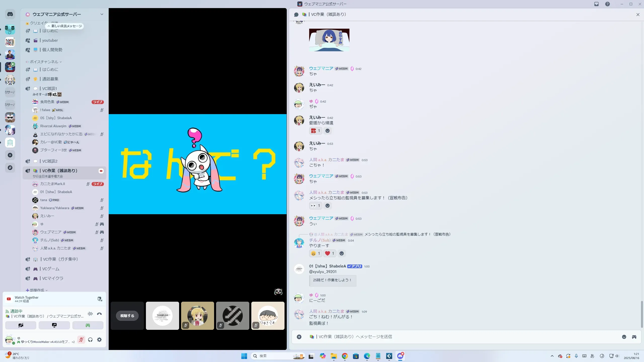This screenshot has width=644, height=362.
Task: Open the discover servers compass icon
Action: pos(10,168)
